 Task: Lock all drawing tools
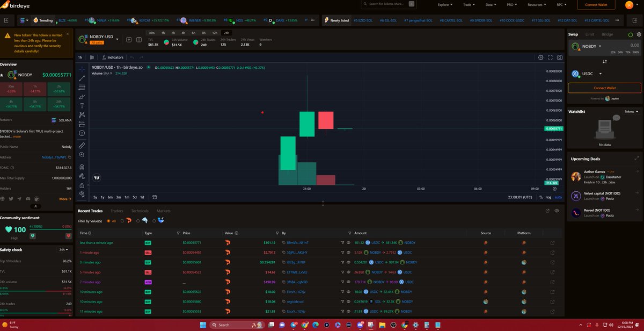(x=82, y=184)
